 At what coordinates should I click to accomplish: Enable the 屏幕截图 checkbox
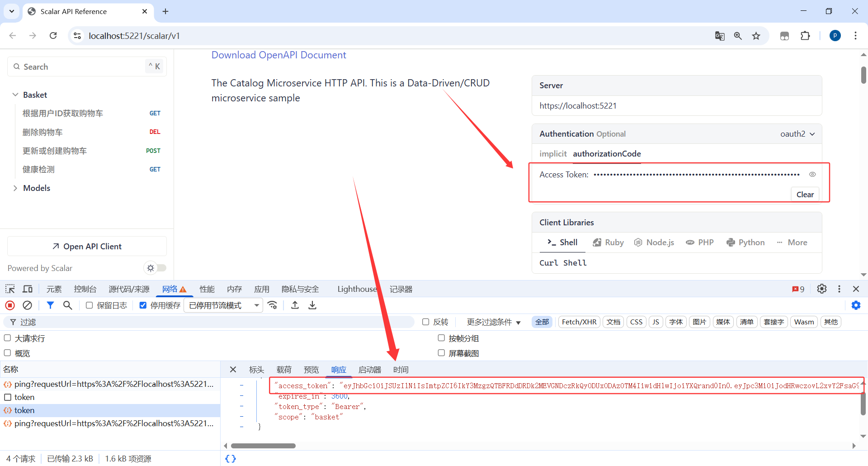click(441, 353)
